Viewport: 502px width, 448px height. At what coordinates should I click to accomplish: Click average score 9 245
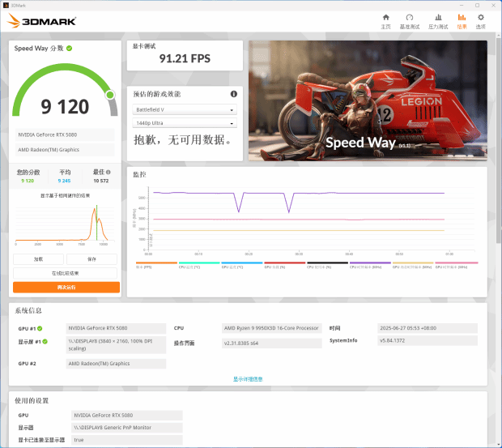click(64, 181)
